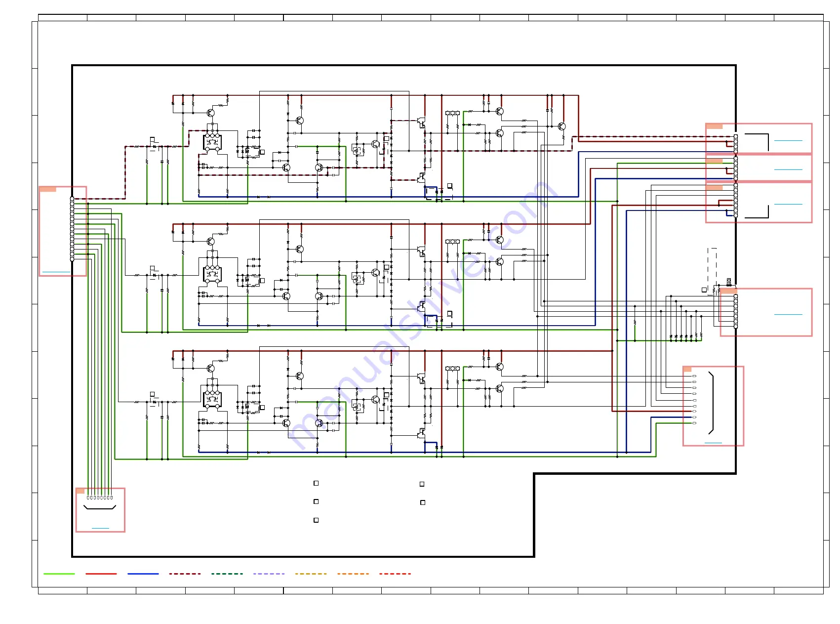Click the three-circle jumper symbol in the top channel
Image resolution: width=840 pixels, height=624 pixels.
452,113
